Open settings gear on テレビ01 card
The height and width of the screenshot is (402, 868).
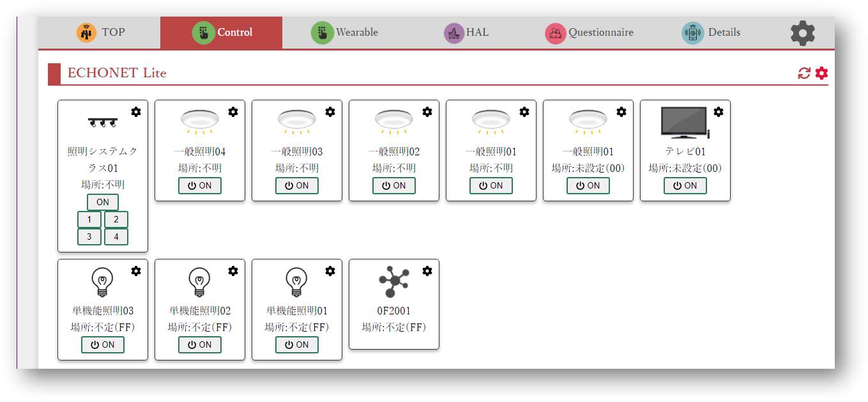click(719, 112)
